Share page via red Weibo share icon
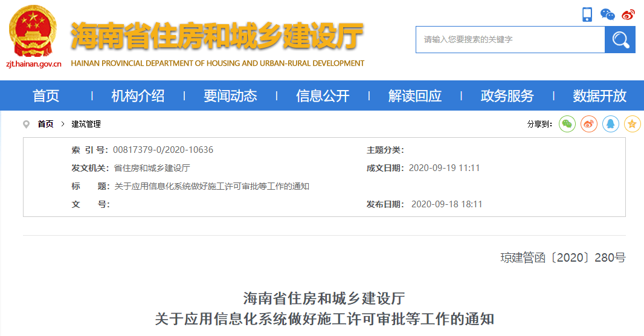The height and width of the screenshot is (336, 644). [x=588, y=124]
